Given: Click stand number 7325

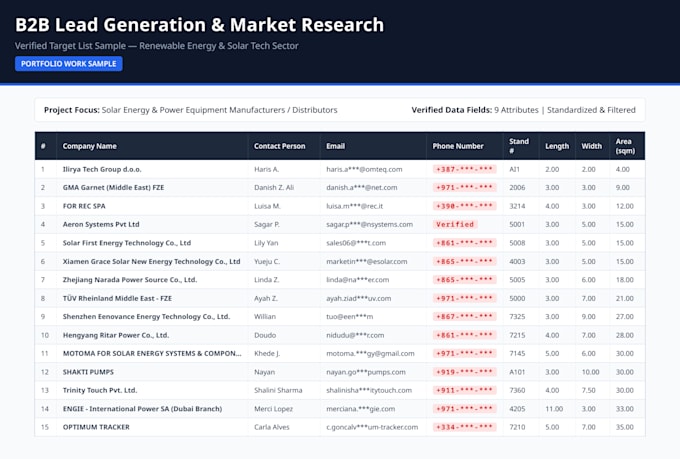Looking at the screenshot, I should [x=517, y=317].
